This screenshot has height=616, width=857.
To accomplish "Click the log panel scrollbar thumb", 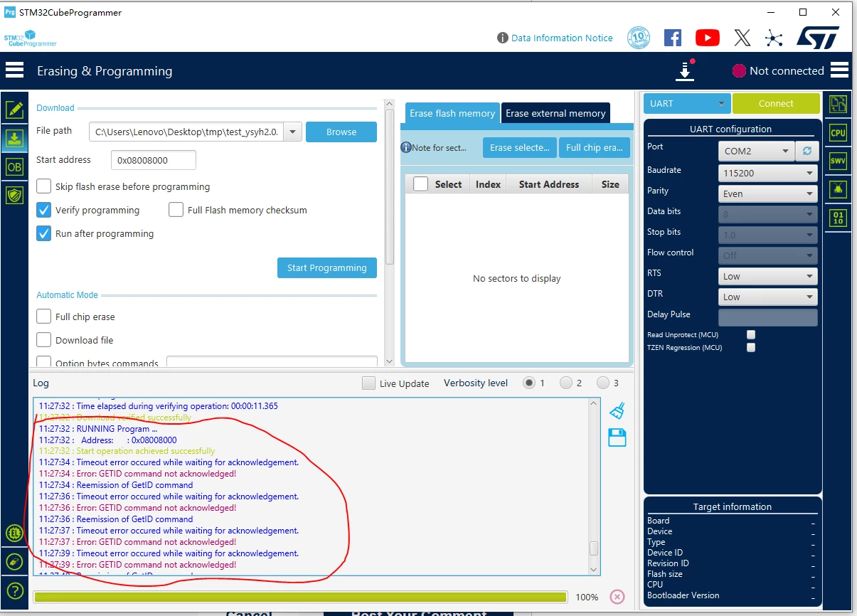I will click(594, 548).
